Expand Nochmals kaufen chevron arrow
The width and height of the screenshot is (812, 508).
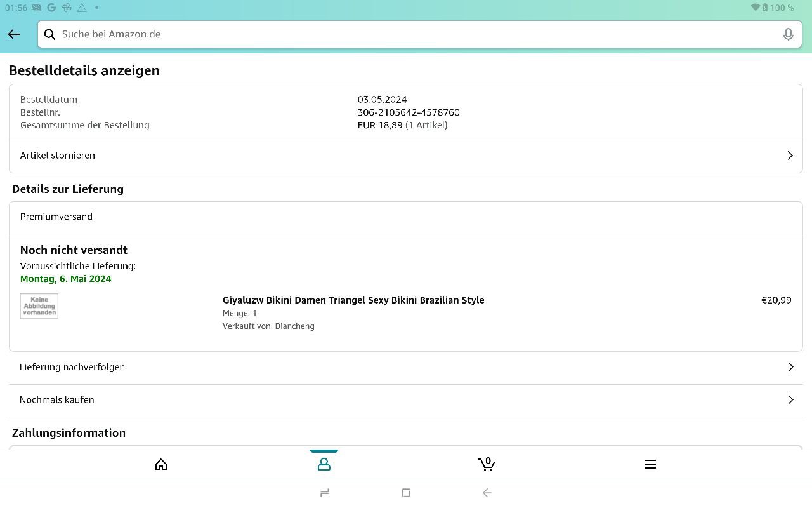[790, 400]
